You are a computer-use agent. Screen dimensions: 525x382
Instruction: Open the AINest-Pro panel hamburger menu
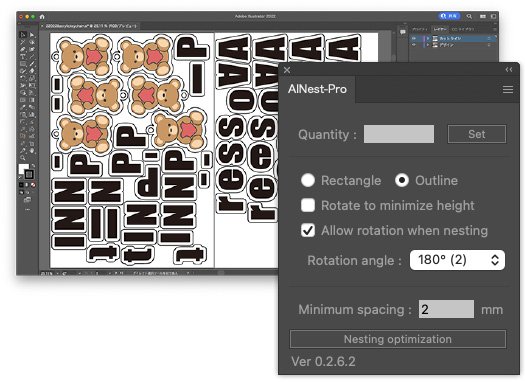[x=508, y=89]
